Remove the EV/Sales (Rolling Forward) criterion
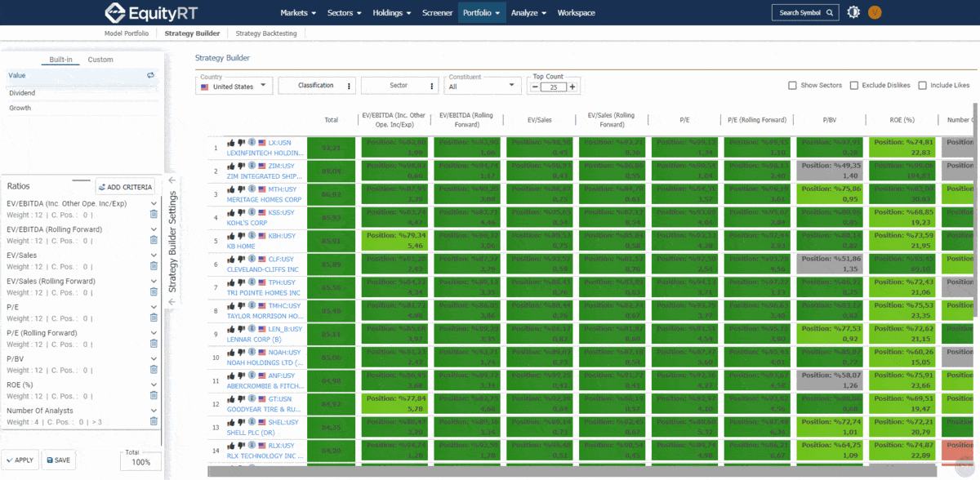Viewport: 980px width, 480px height. [x=154, y=292]
